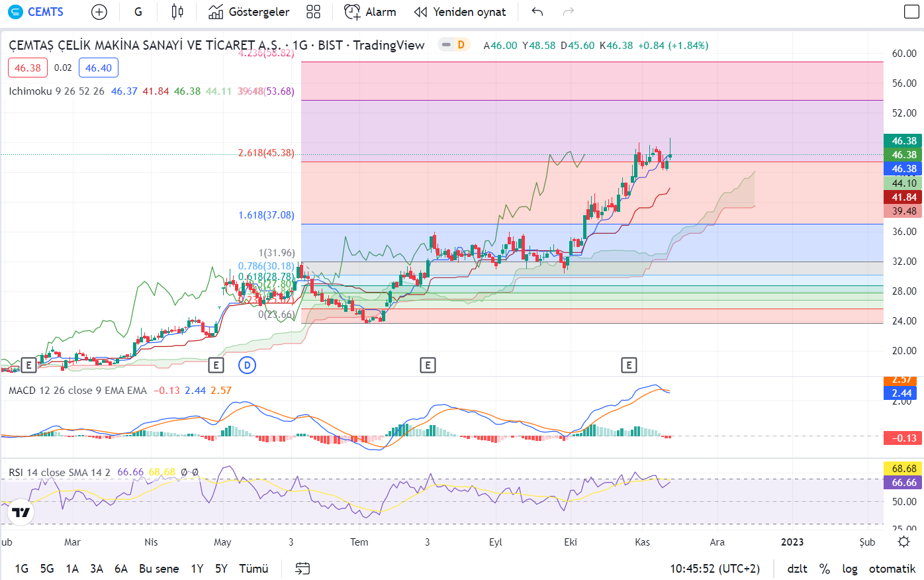The image size is (924, 580).
Task: Redo the last chart action
Action: (x=568, y=12)
